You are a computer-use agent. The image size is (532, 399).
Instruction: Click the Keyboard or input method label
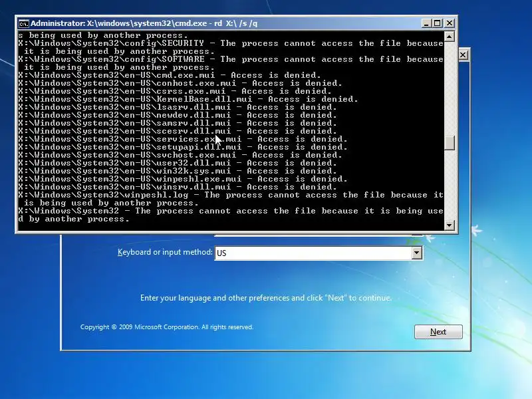click(x=165, y=252)
